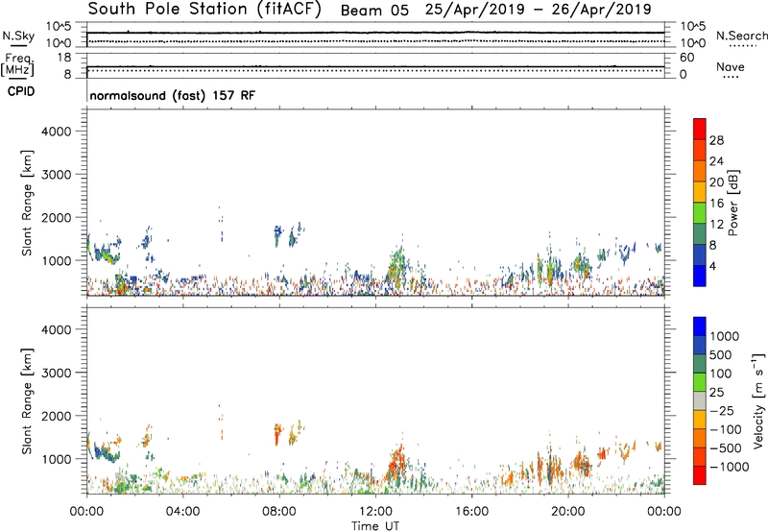Click the green 12 dB segment of the power bar

(x=700, y=213)
